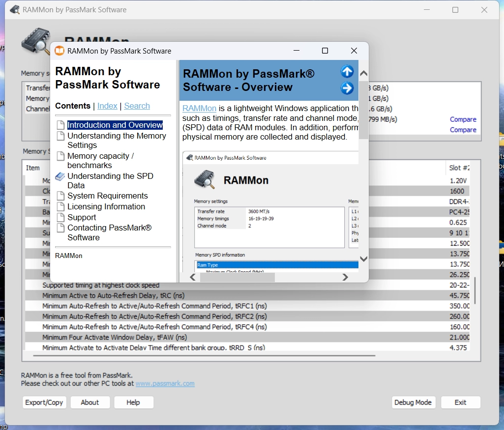This screenshot has height=430, width=504.
Task: Click page icon beside Introduction and Overview
Action: click(x=60, y=125)
